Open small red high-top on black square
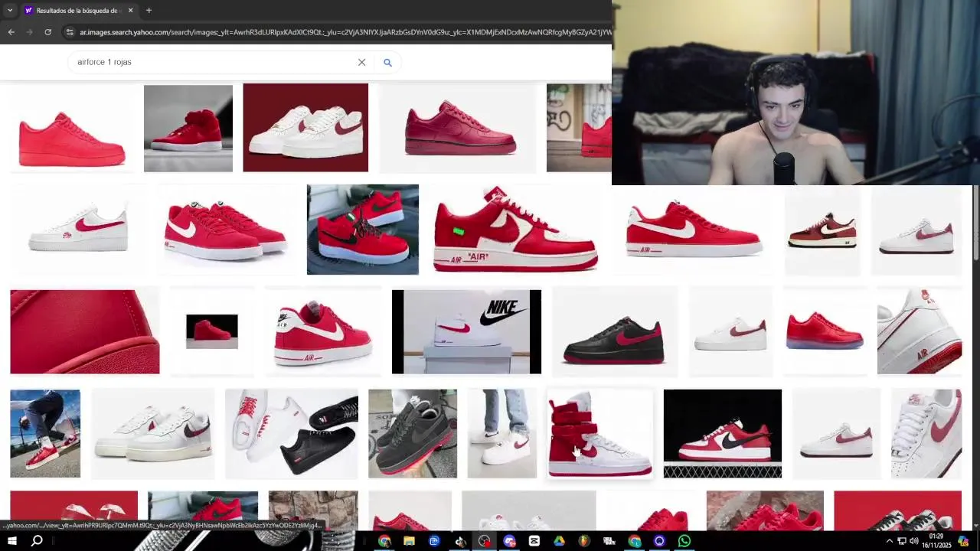Screen dimensions: 980x551 (212, 331)
